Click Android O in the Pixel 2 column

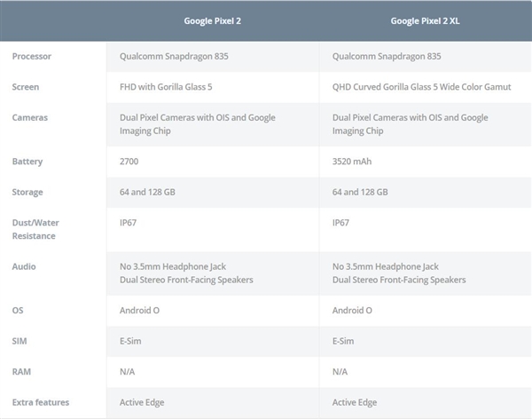(139, 311)
